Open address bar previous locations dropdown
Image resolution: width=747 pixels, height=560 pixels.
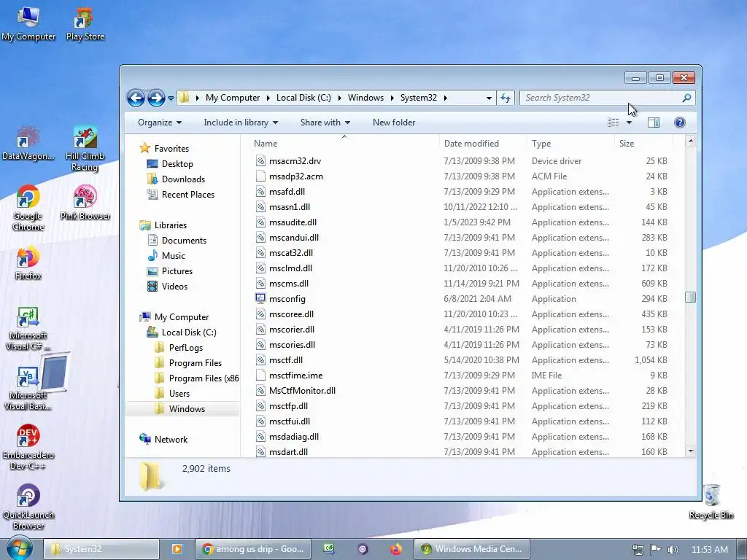[489, 98]
